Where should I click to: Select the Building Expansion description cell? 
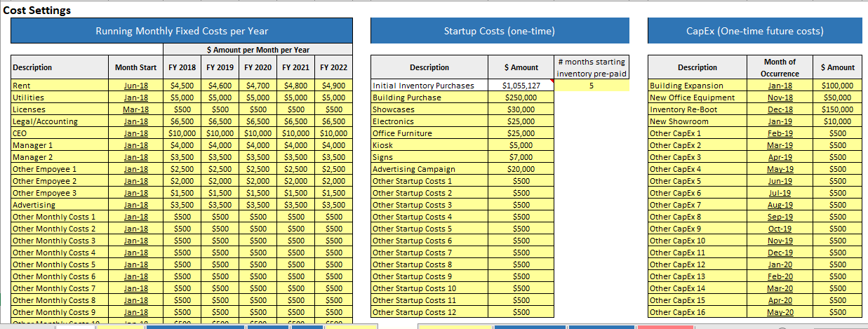pos(697,86)
